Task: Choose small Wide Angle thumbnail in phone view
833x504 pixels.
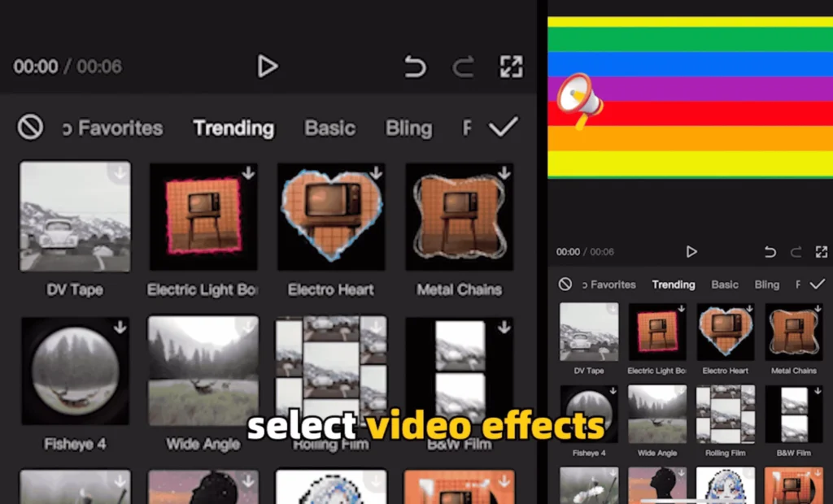Action: tap(657, 415)
